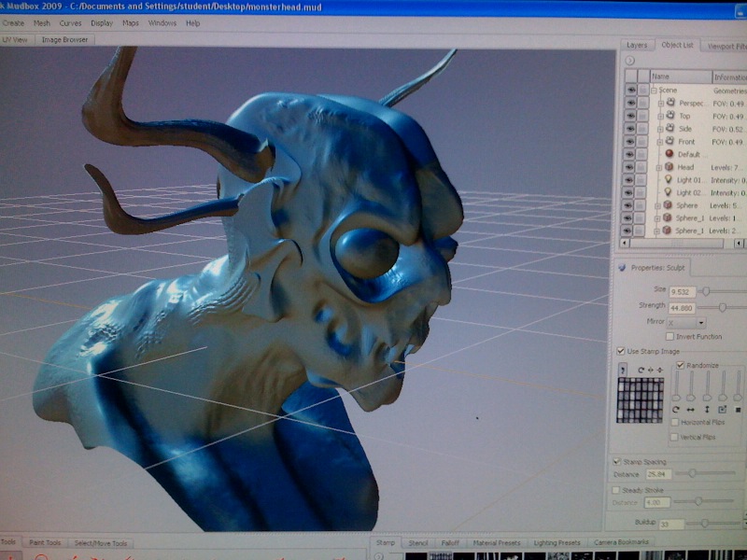Click the horizontal arrows icon under Randomize
This screenshot has width=747, height=560.
tap(691, 410)
